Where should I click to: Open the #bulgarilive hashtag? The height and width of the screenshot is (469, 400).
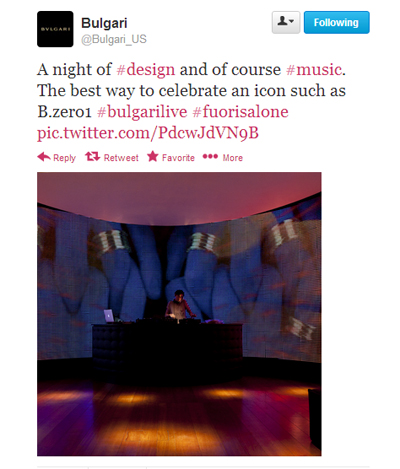pos(142,112)
